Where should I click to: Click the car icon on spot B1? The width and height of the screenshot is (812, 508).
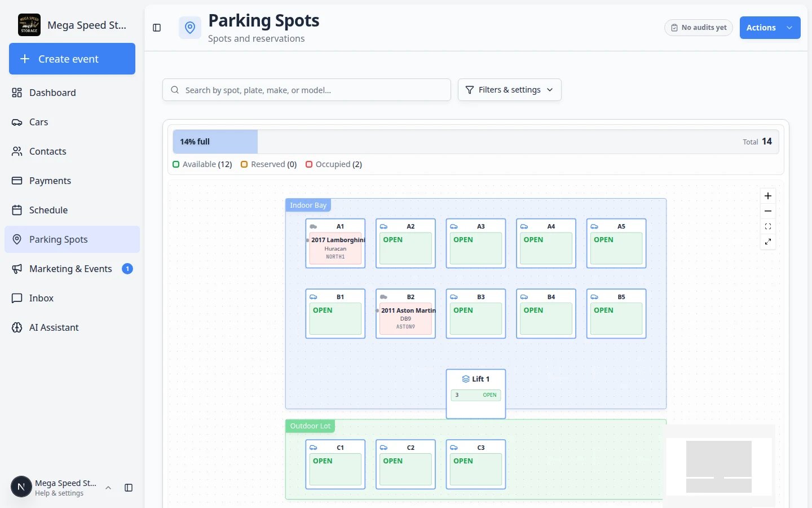click(x=314, y=297)
